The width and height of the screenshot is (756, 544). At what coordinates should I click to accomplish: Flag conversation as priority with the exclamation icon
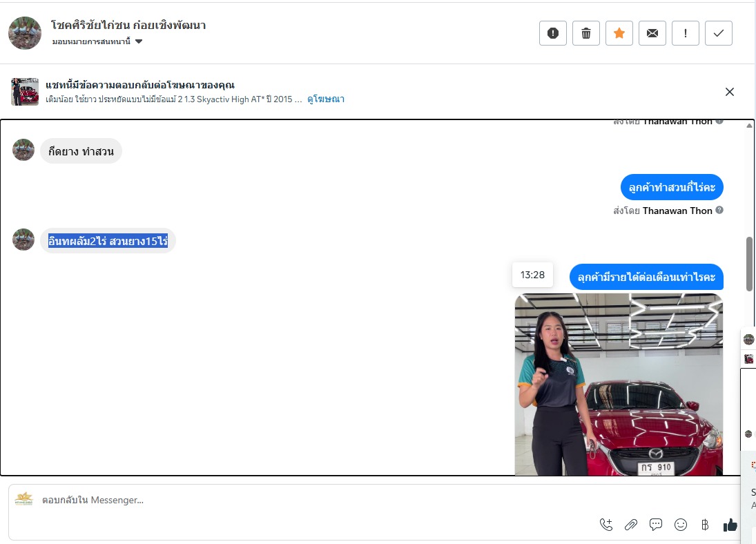point(685,33)
